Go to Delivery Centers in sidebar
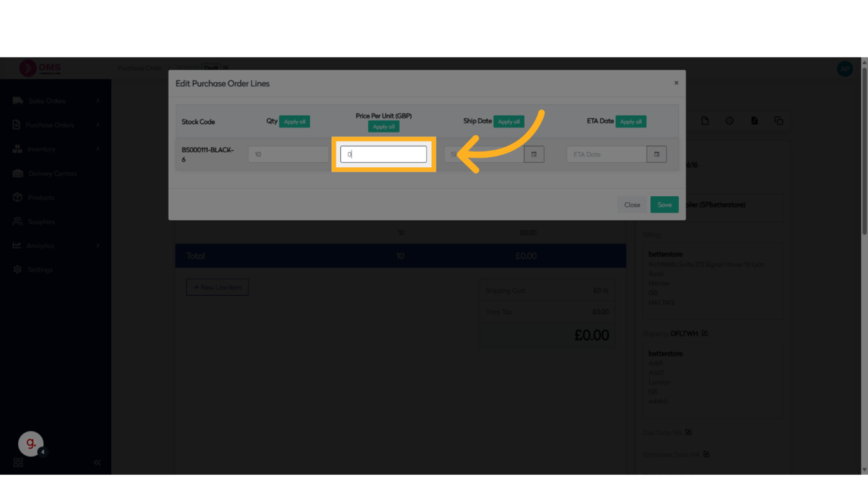Viewport: 868px width, 488px height. coord(52,174)
